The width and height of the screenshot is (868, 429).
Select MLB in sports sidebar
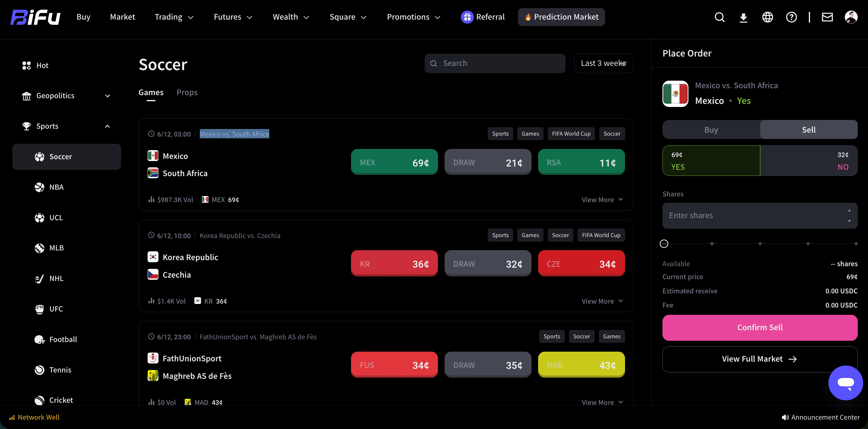pos(66,248)
